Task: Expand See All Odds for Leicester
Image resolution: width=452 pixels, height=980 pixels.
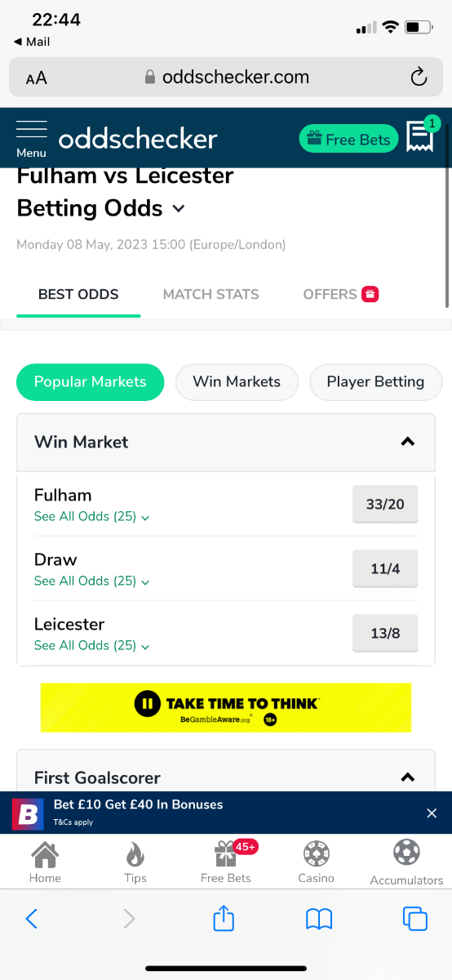Action: point(91,645)
